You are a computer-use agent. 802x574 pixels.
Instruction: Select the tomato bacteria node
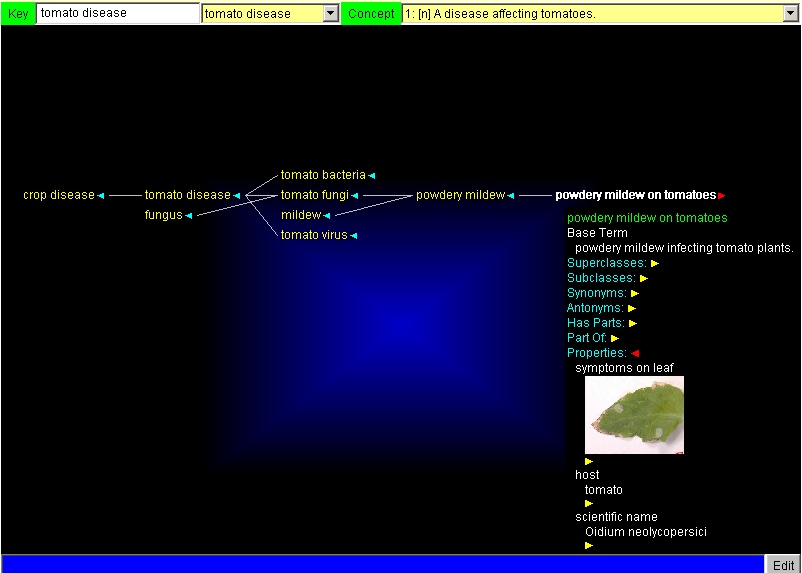point(323,175)
